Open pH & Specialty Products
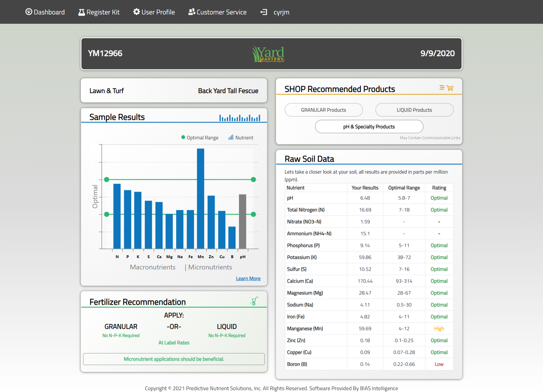Screen dimensions: 543x392 pyautogui.click(x=369, y=127)
